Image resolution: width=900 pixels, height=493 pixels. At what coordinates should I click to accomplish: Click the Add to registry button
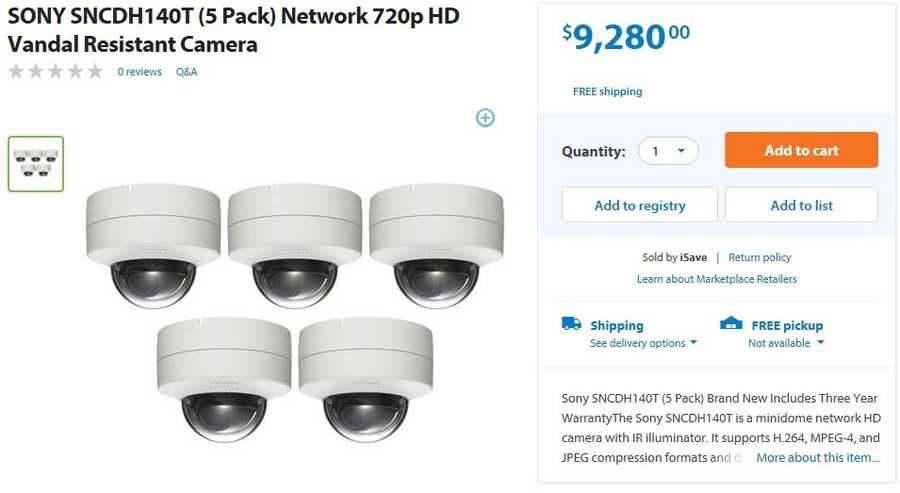coord(640,205)
